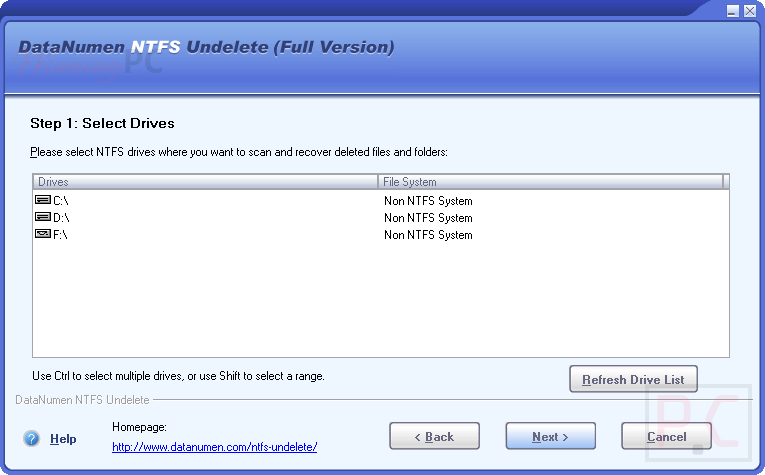
Task: Click C:\ row's Non NTFS System text
Action: (428, 201)
